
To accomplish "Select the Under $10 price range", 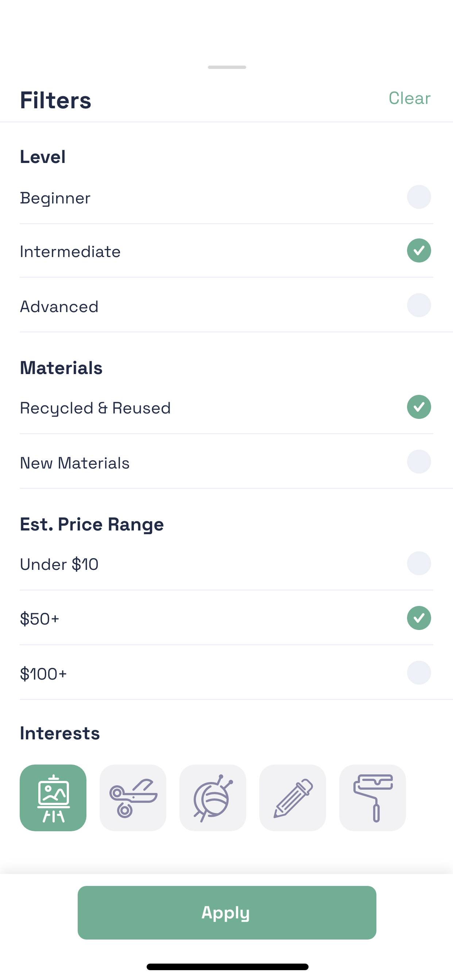I will click(419, 563).
